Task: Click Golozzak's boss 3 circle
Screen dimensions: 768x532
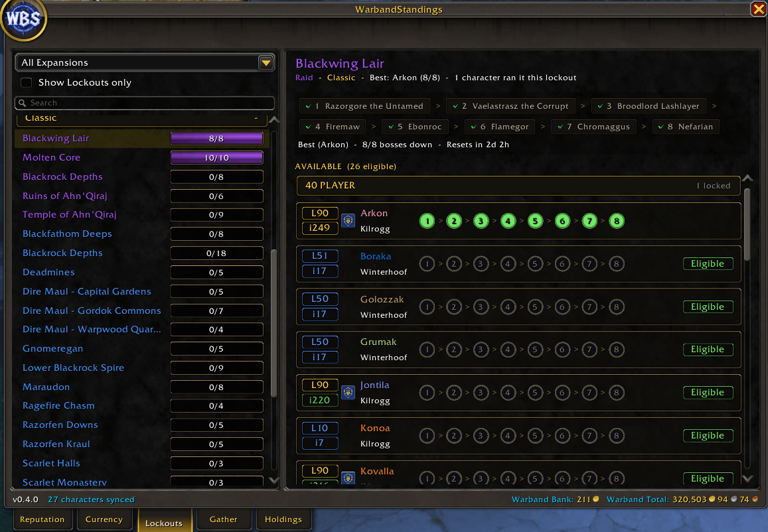Action: tap(481, 307)
